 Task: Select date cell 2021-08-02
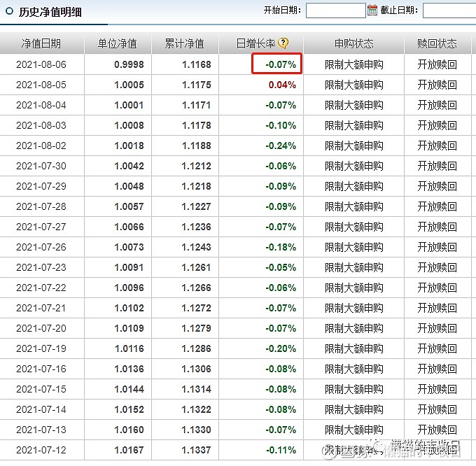coord(41,146)
